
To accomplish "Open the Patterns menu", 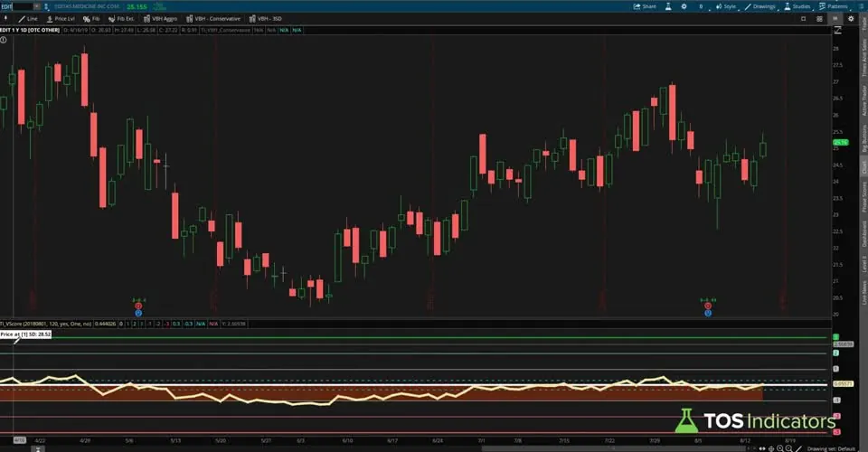I will click(x=833, y=6).
